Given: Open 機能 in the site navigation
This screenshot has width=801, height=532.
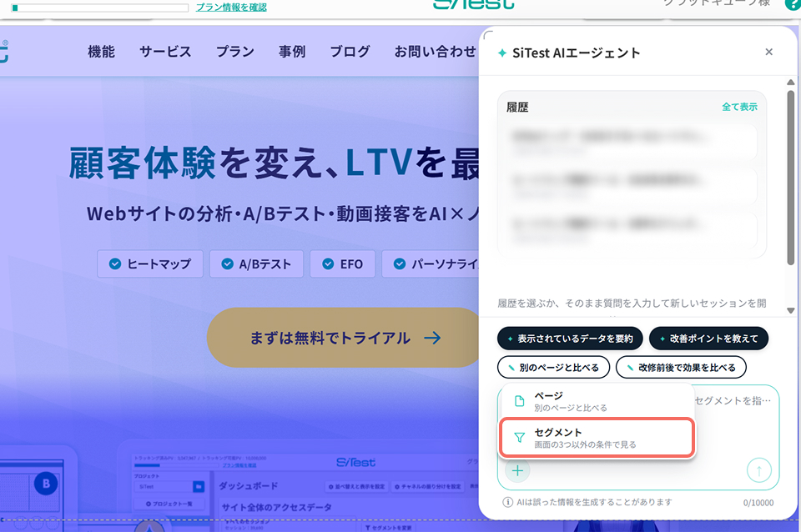Looking at the screenshot, I should (101, 52).
